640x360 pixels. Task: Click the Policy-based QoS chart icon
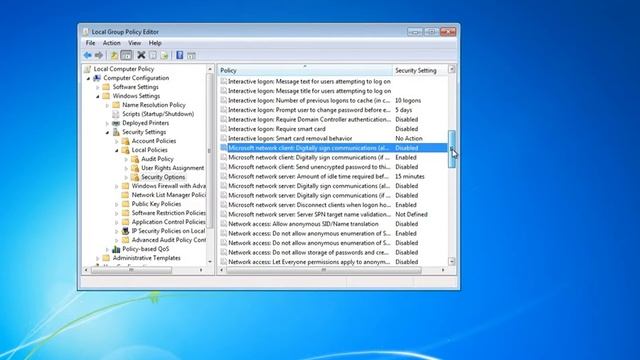pos(116,249)
